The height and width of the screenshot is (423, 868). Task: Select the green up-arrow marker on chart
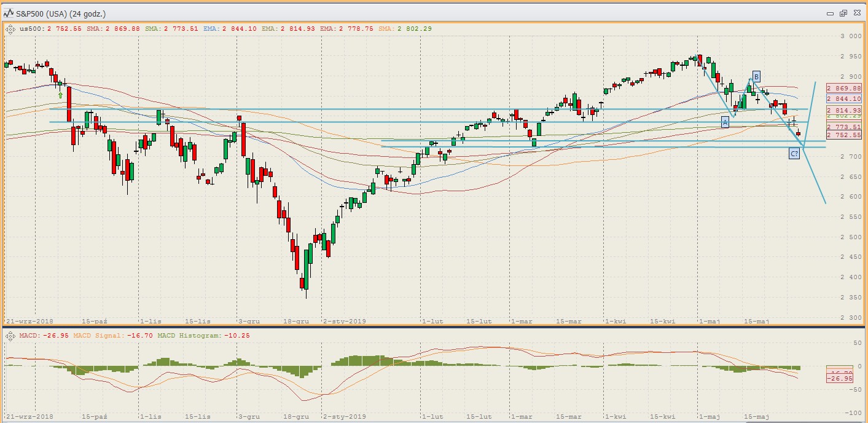(60, 95)
